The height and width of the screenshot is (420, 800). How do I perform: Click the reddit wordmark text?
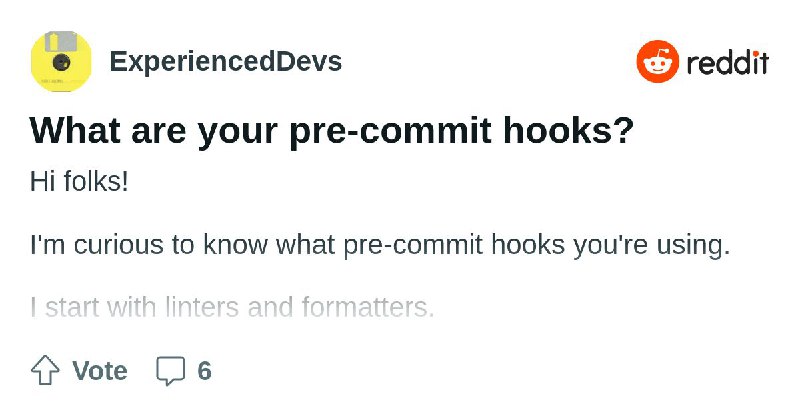tap(727, 63)
